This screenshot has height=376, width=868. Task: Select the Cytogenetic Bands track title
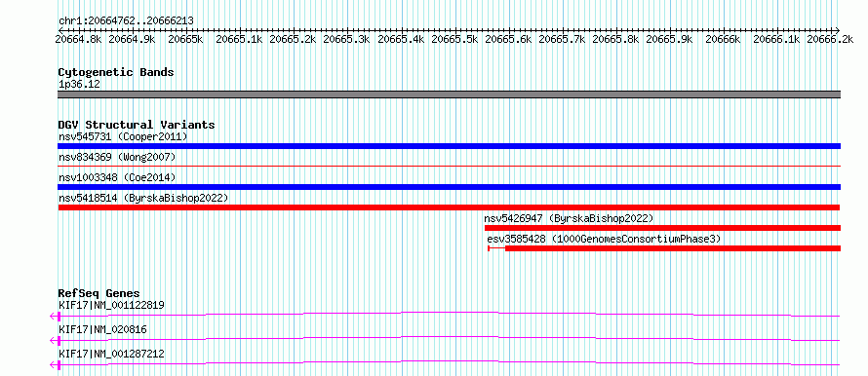(x=116, y=72)
